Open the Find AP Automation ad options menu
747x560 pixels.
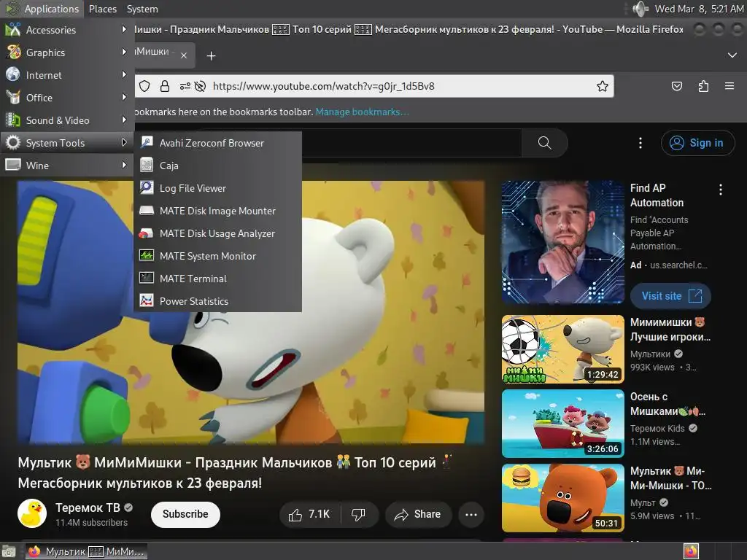pyautogui.click(x=720, y=190)
